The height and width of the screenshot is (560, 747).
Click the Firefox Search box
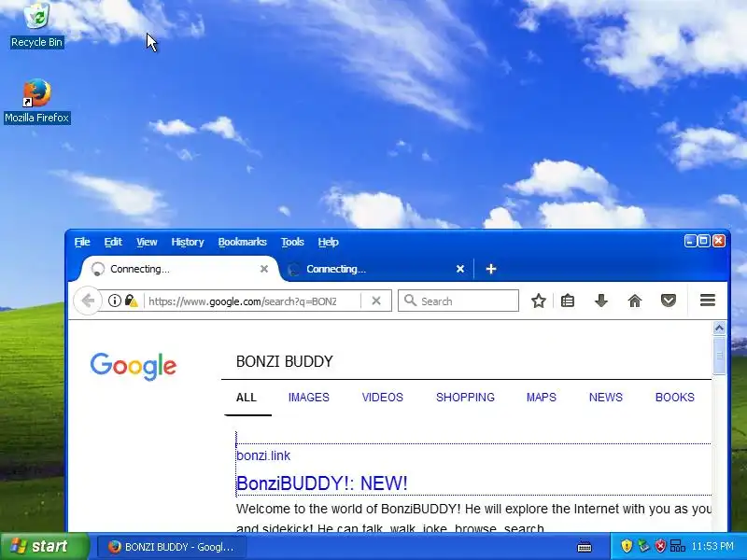[458, 301]
